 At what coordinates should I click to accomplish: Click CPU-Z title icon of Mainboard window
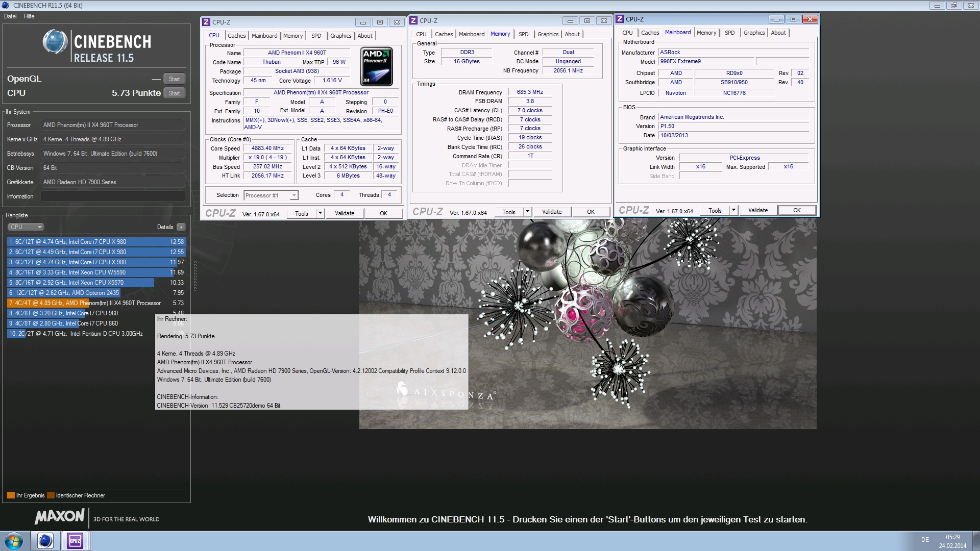[620, 19]
